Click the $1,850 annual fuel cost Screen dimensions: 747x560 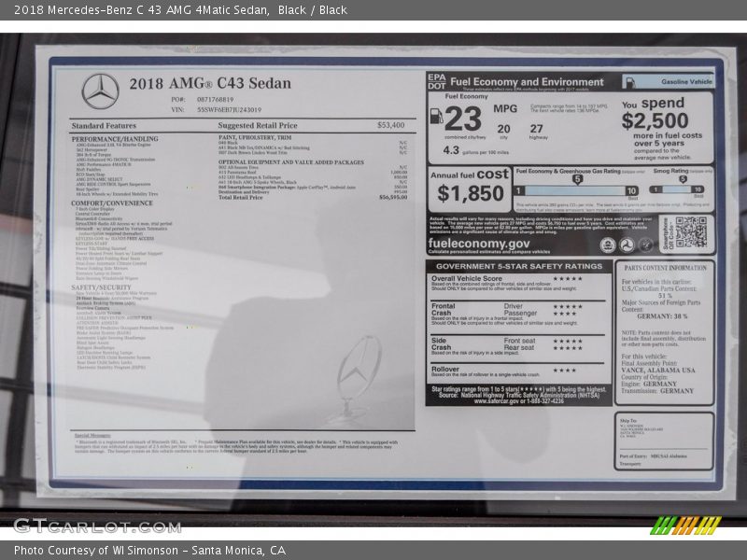[x=471, y=193]
